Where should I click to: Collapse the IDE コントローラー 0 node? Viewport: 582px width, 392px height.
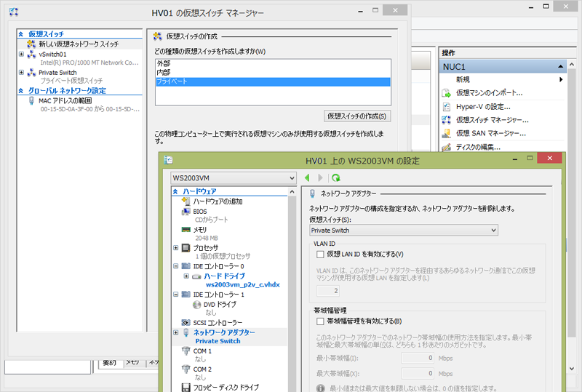point(176,266)
